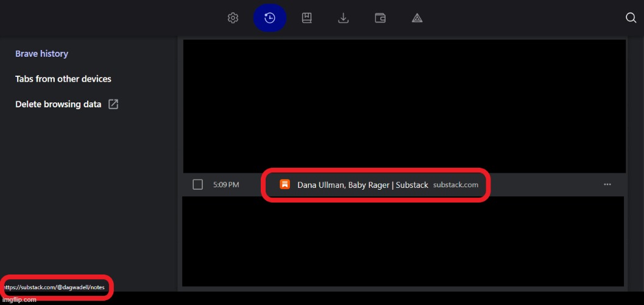The height and width of the screenshot is (305, 644).
Task: Open the Brave Wallet icon
Action: (x=380, y=18)
